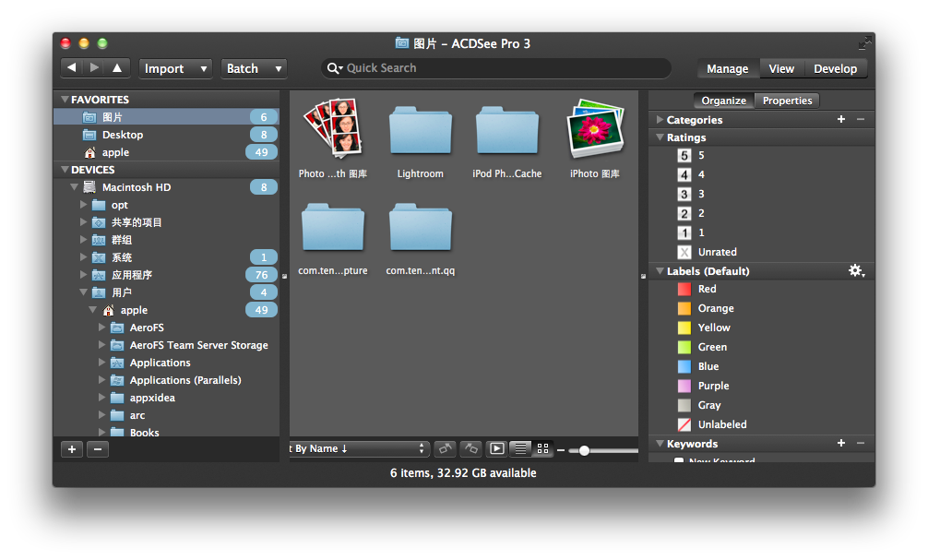This screenshot has height=560, width=928.
Task: Click the minus icon beside the thumbnail size slider
Action: (x=561, y=450)
